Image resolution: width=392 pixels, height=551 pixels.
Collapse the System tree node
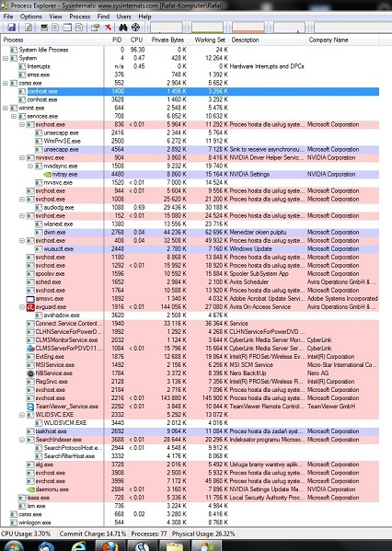pyautogui.click(x=6, y=58)
